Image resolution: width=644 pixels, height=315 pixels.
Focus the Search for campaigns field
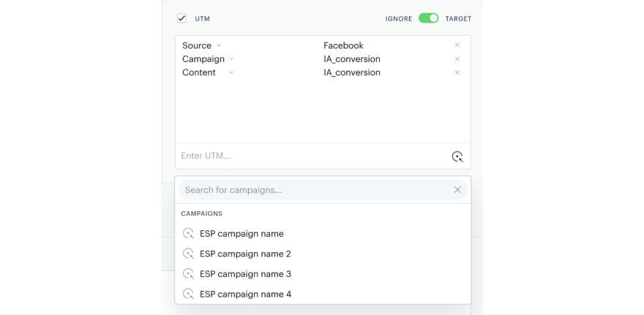coord(316,190)
